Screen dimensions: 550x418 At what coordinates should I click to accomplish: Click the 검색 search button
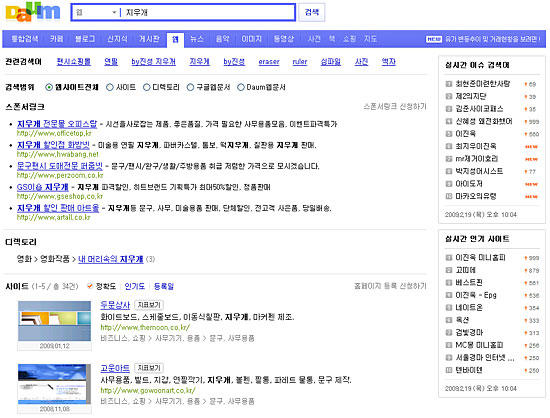pos(311,12)
